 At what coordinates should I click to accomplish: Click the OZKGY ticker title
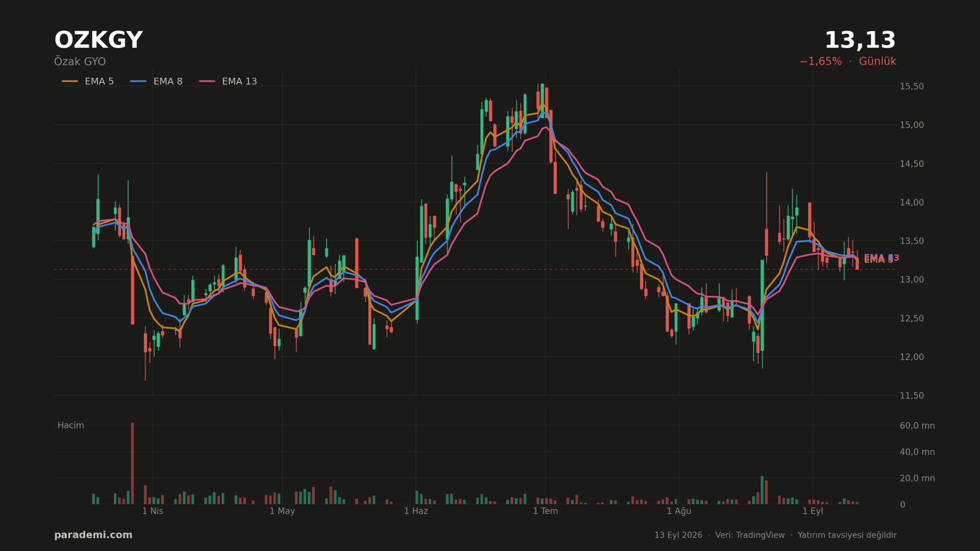point(98,40)
